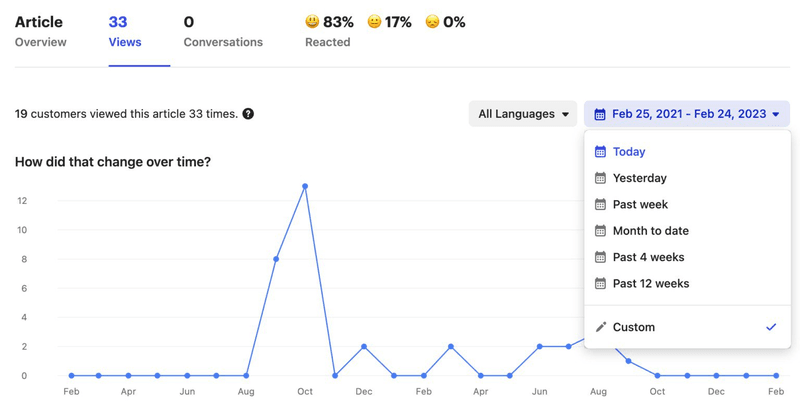800x416 pixels.
Task: Select Month to date option
Action: 650,231
